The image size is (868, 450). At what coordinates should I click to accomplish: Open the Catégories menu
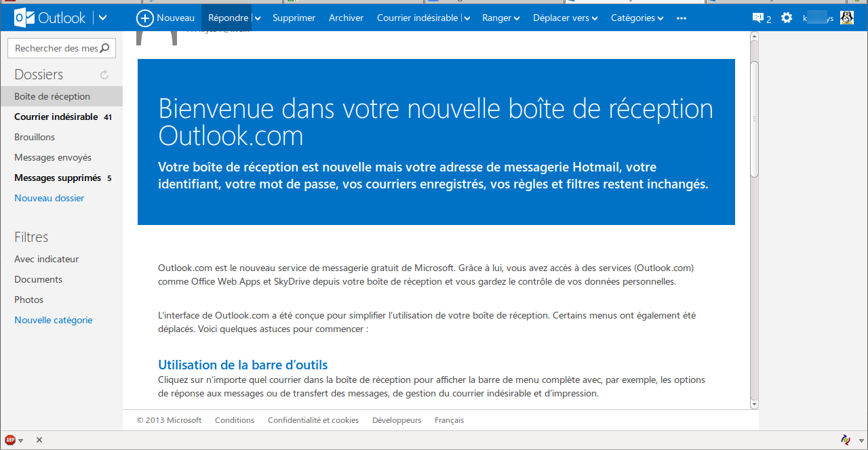coord(637,18)
